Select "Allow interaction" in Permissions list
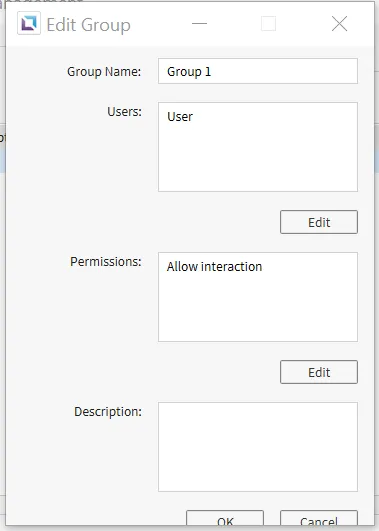The image size is (379, 531). pyautogui.click(x=214, y=267)
